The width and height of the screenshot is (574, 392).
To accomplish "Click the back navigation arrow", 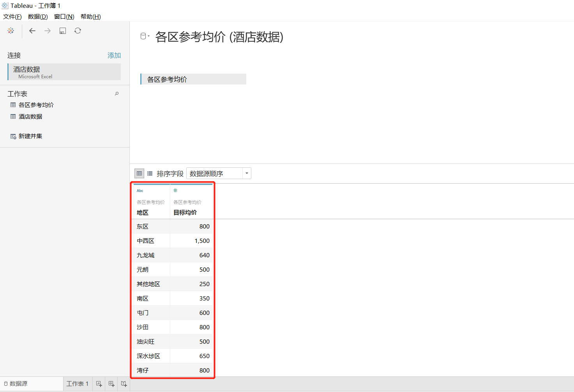I will (x=32, y=31).
